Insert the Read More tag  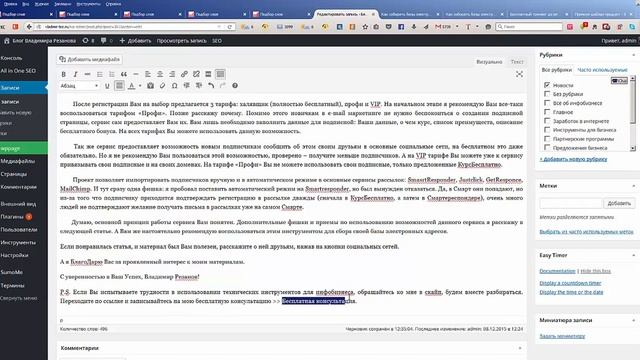[208, 74]
